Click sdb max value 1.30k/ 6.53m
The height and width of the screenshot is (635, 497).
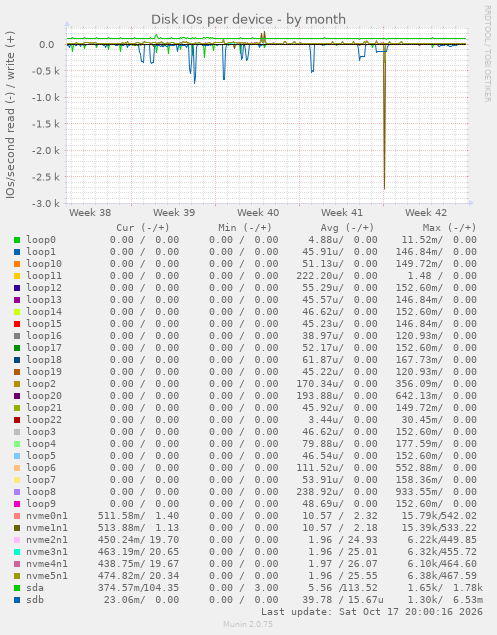(x=445, y=600)
